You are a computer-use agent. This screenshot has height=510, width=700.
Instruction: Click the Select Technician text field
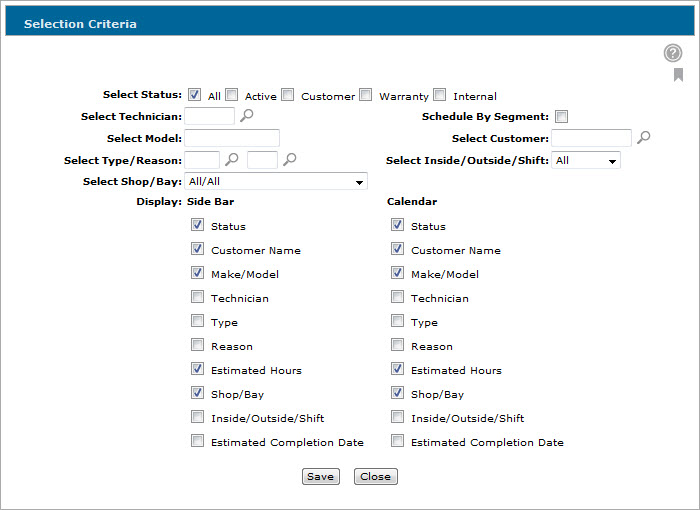(x=209, y=116)
